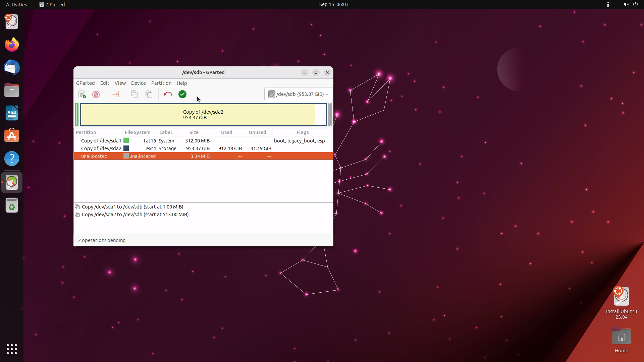The image size is (644, 362).
Task: Click the delete partition toolbar icon
Action: pos(96,95)
